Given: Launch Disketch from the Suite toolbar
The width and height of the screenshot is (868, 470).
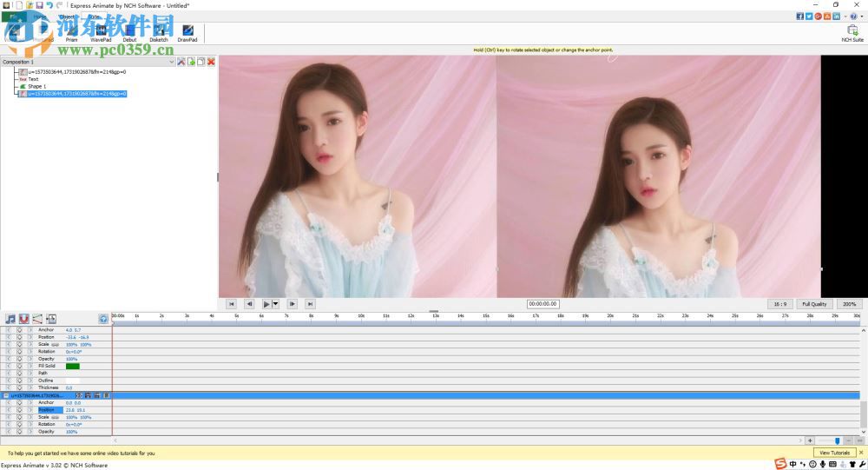Looking at the screenshot, I should click(159, 33).
